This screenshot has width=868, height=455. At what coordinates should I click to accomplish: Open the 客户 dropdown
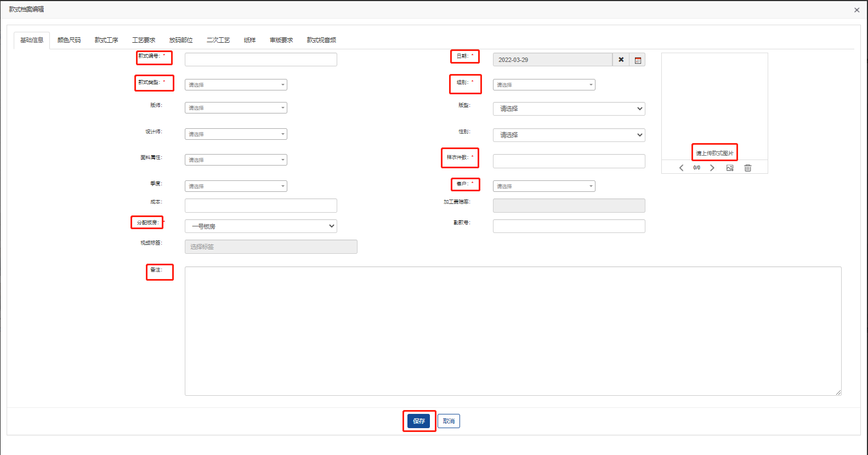tap(543, 186)
